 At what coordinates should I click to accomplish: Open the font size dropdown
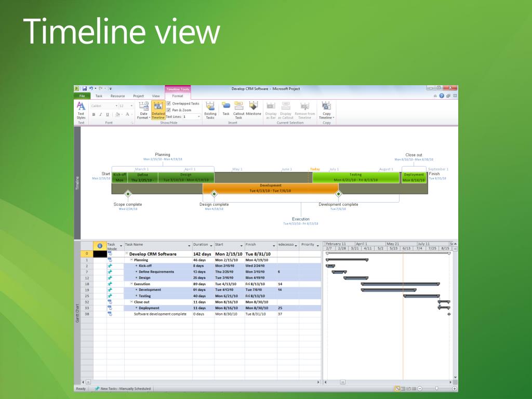(131, 106)
